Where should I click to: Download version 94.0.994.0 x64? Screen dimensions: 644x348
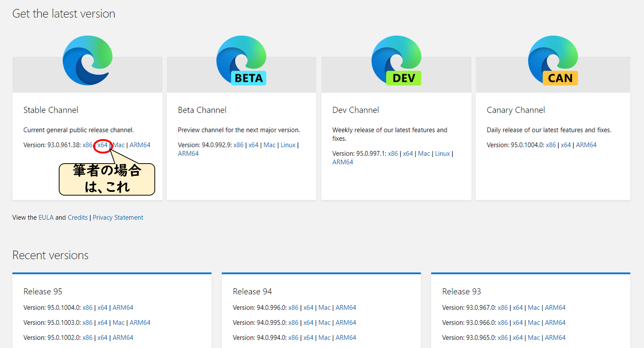point(308,338)
